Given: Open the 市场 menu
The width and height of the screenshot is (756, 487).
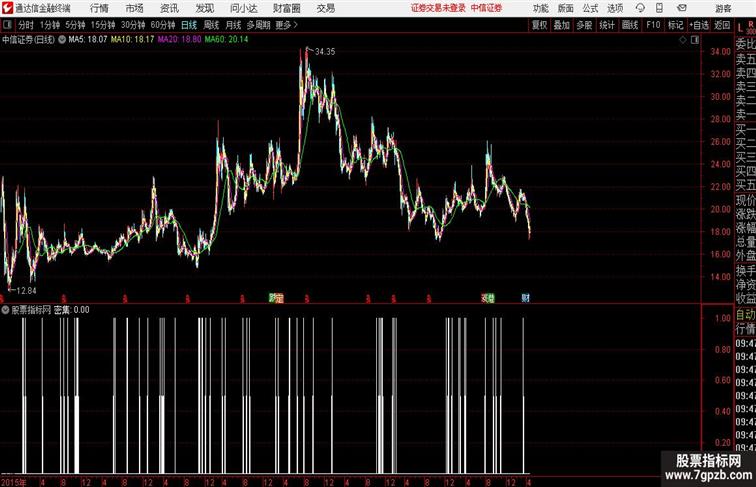Looking at the screenshot, I should coord(135,8).
